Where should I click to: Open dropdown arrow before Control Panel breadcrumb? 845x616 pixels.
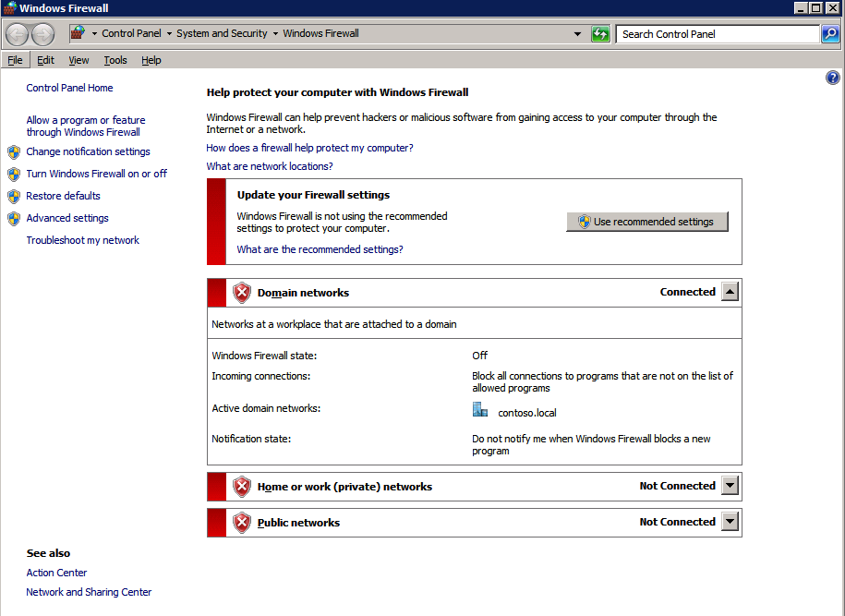(94, 34)
